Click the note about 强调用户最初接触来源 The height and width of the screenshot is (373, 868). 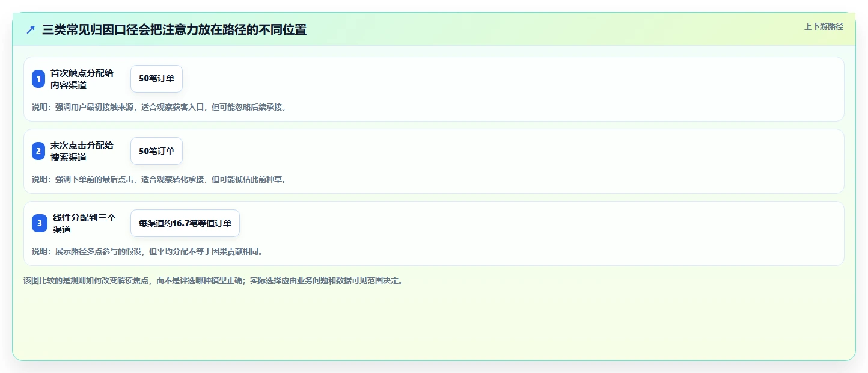click(159, 107)
